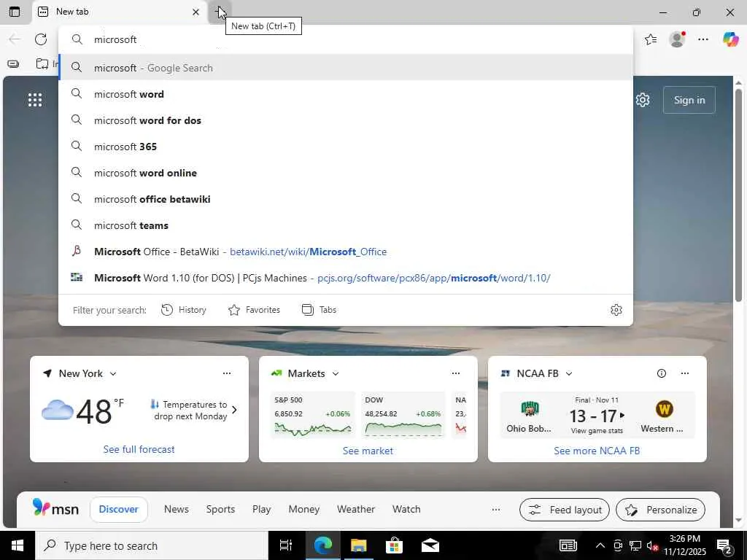The image size is (747, 560).
Task: Choose the microsoft word suggestion
Action: pos(346,94)
